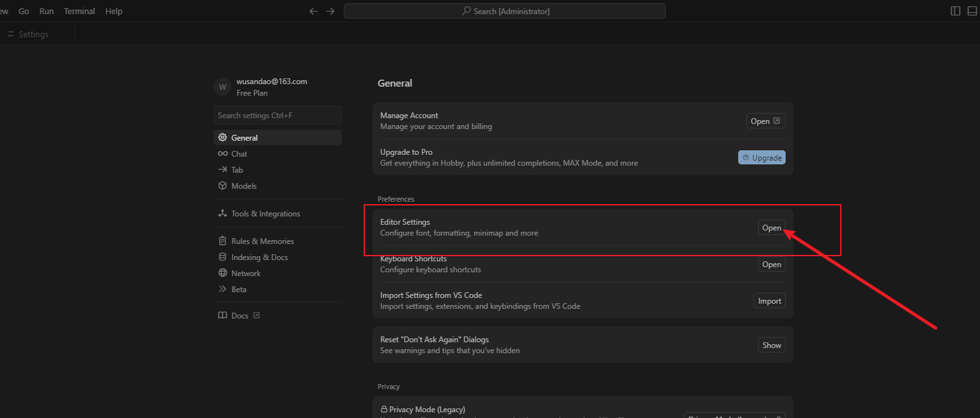Click the Privacy Mode (Legacy) label

pyautogui.click(x=427, y=409)
